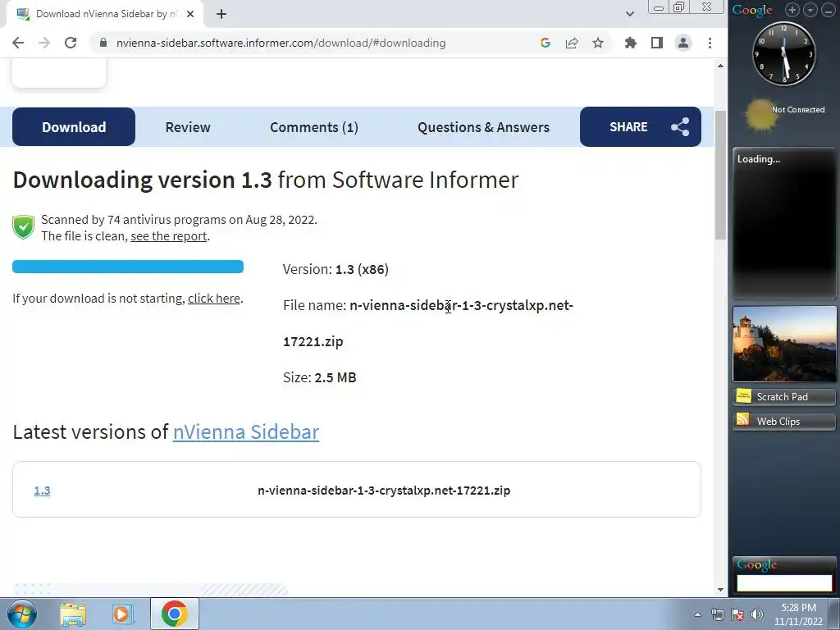The image size is (840, 630).
Task: Expand the tab search chevron
Action: (630, 14)
